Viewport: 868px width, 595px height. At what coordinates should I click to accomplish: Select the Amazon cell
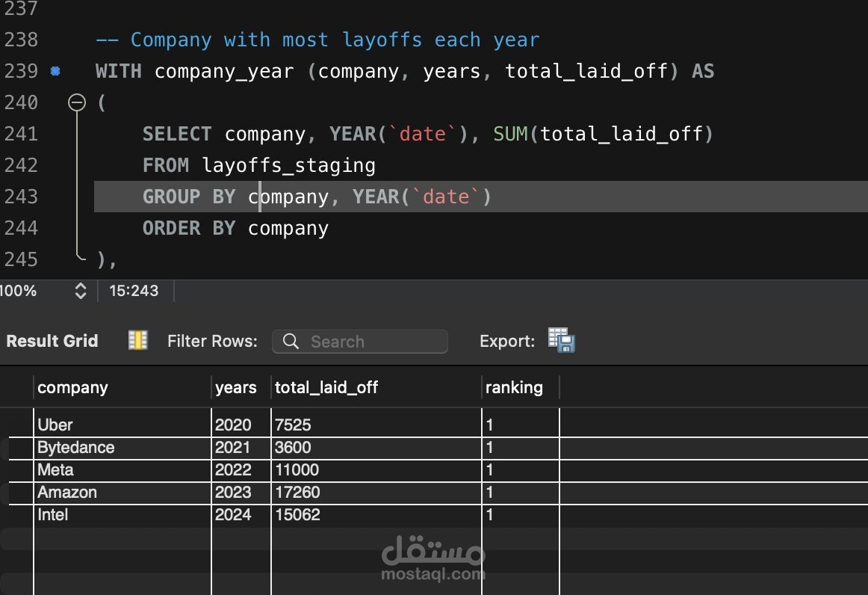(123, 493)
